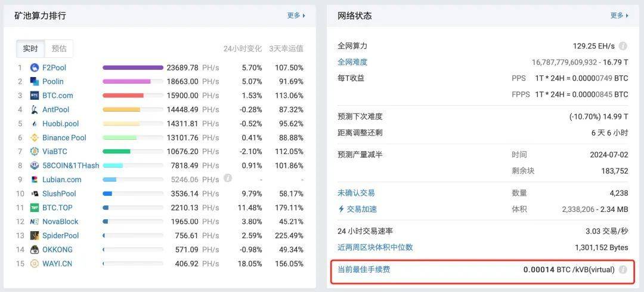
Task: Click the info icon beside BTC /kVB(virtual)
Action: pos(623,270)
